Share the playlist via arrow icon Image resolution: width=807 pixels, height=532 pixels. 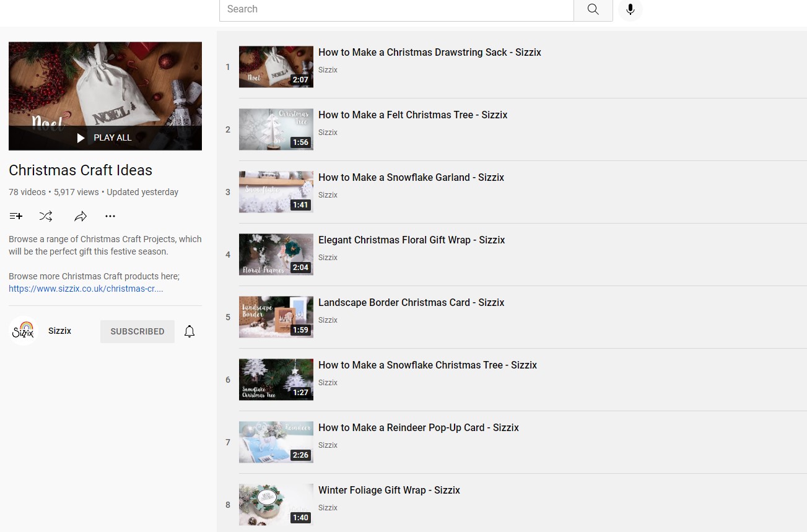pyautogui.click(x=81, y=216)
